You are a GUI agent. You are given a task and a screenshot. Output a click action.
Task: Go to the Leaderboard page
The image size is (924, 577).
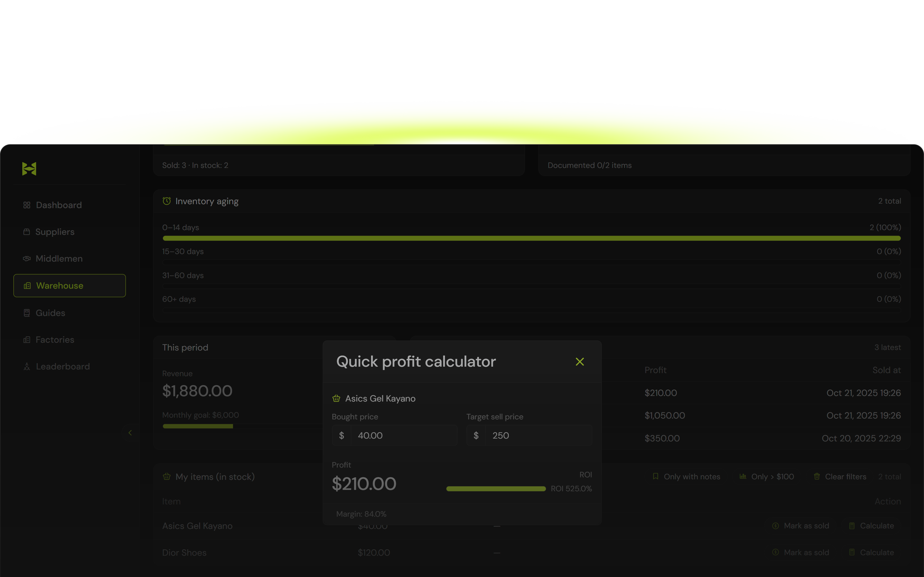tap(63, 367)
